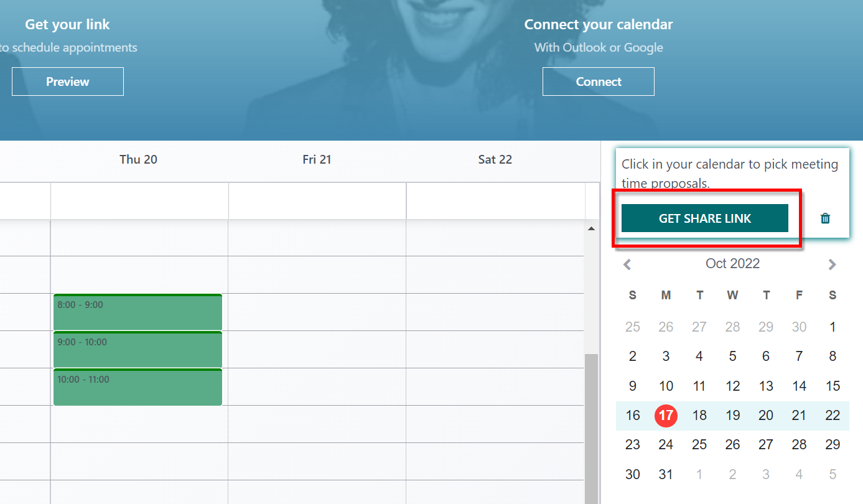863x504 pixels.
Task: Select today, October 17, in mini calendar
Action: pos(666,415)
